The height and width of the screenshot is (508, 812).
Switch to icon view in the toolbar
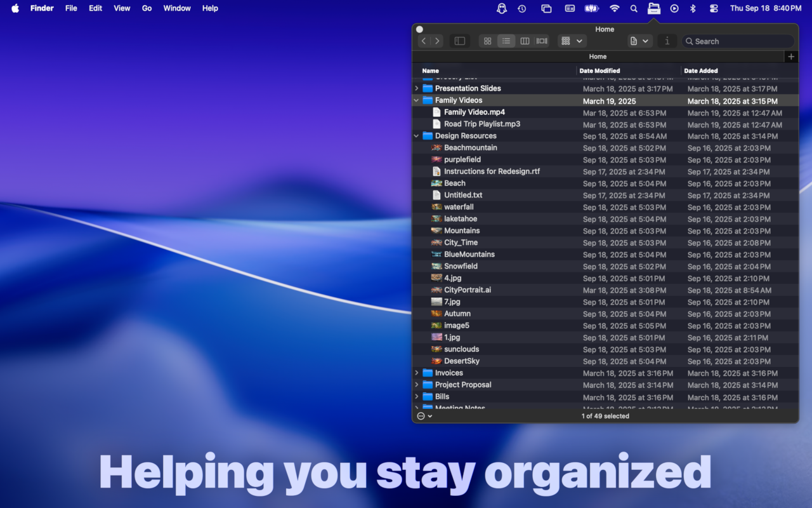coord(487,41)
